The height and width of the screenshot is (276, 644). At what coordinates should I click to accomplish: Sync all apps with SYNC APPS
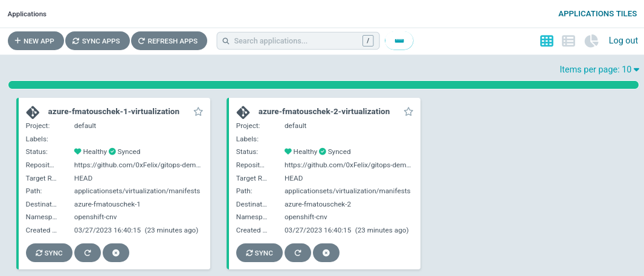coord(97,41)
